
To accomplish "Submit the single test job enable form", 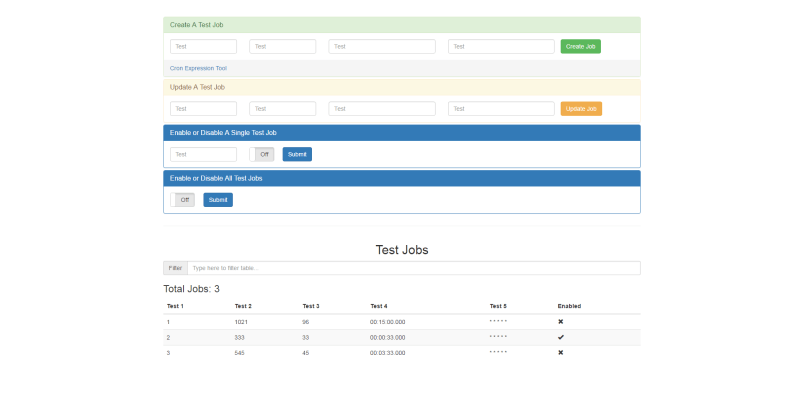I will coord(297,154).
